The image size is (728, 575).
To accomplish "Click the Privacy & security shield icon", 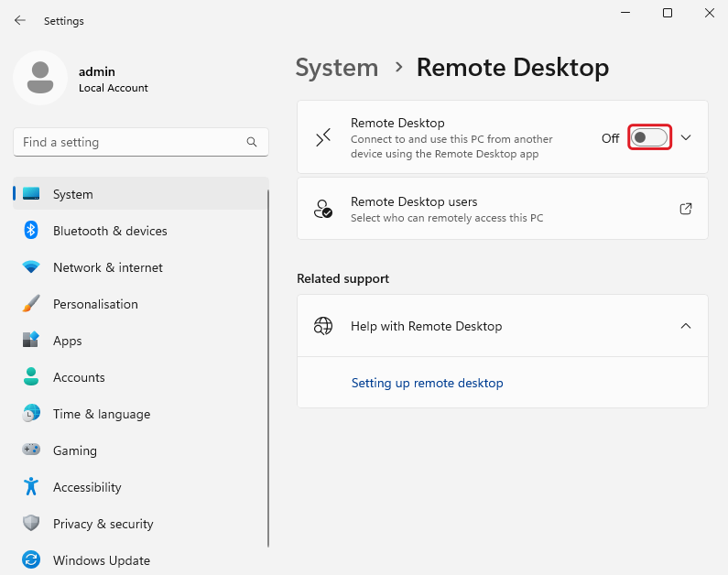I will point(31,524).
